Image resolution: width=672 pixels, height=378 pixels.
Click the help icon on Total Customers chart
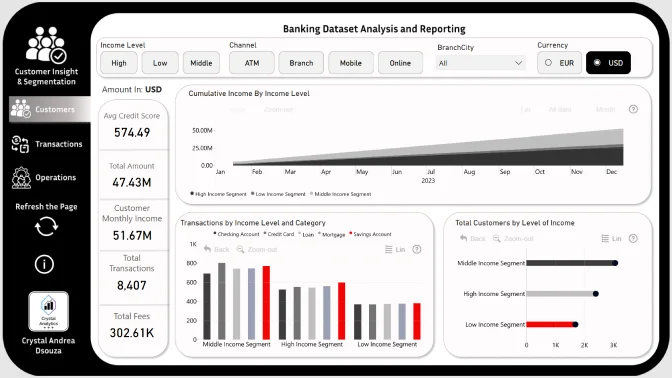(x=633, y=239)
